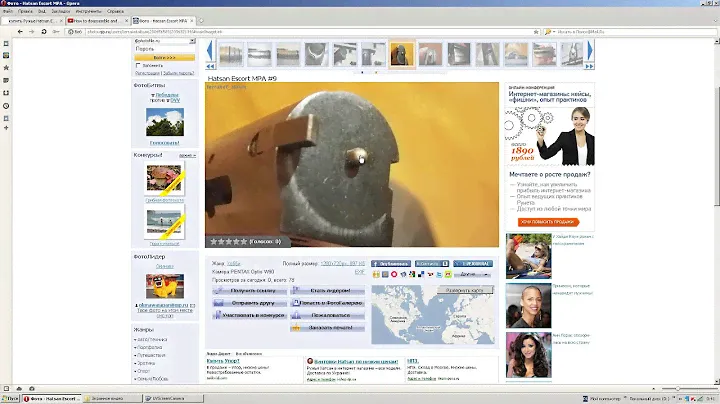Click 'Отправить другу' button
This screenshot has height=404, width=720.
(249, 302)
